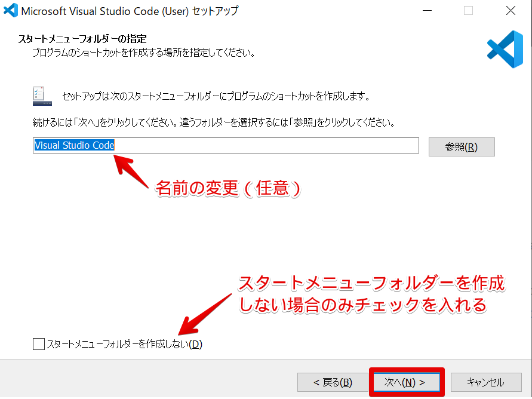Proceed with the 次へ(N) button
Viewport: 532px width, 399px height.
click(x=407, y=382)
